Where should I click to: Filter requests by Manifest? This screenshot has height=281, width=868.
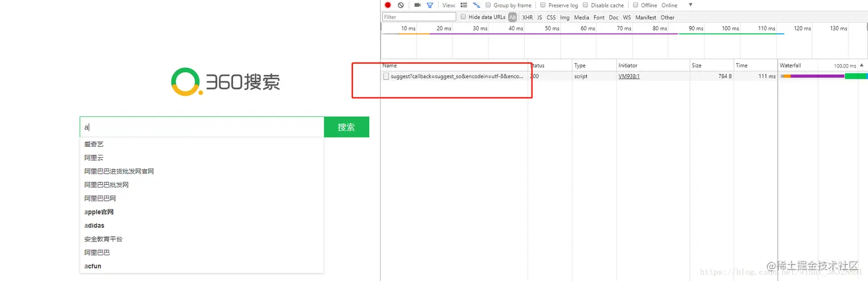click(x=646, y=17)
